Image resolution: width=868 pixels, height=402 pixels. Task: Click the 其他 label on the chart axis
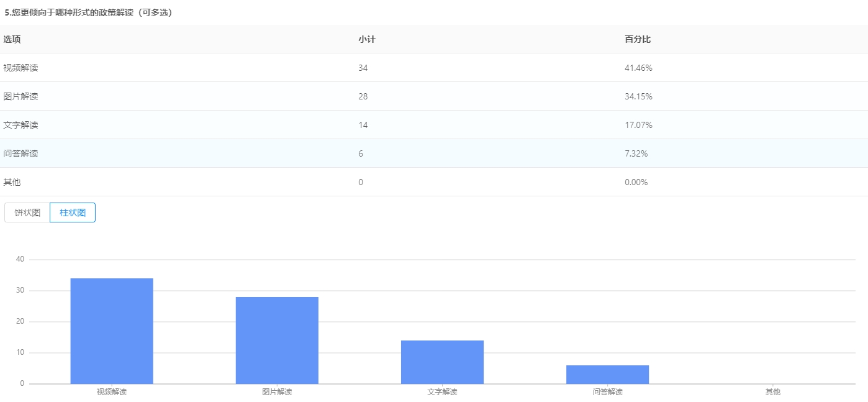click(x=772, y=392)
